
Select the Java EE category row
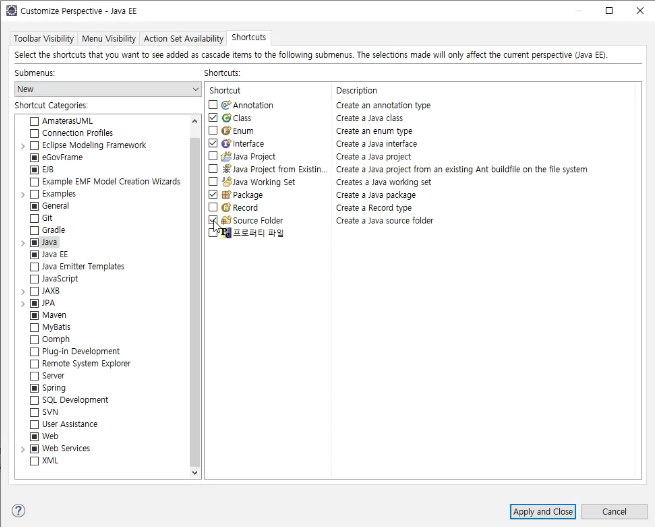click(55, 254)
